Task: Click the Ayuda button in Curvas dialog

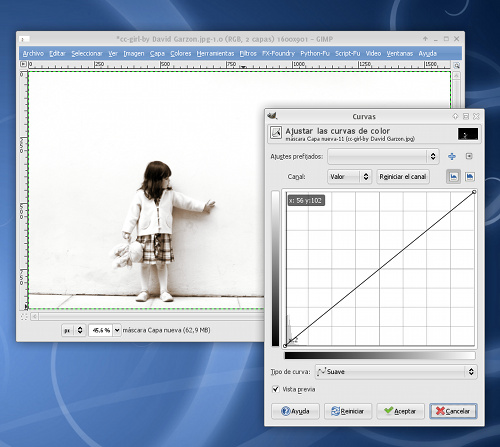Action: tap(295, 411)
